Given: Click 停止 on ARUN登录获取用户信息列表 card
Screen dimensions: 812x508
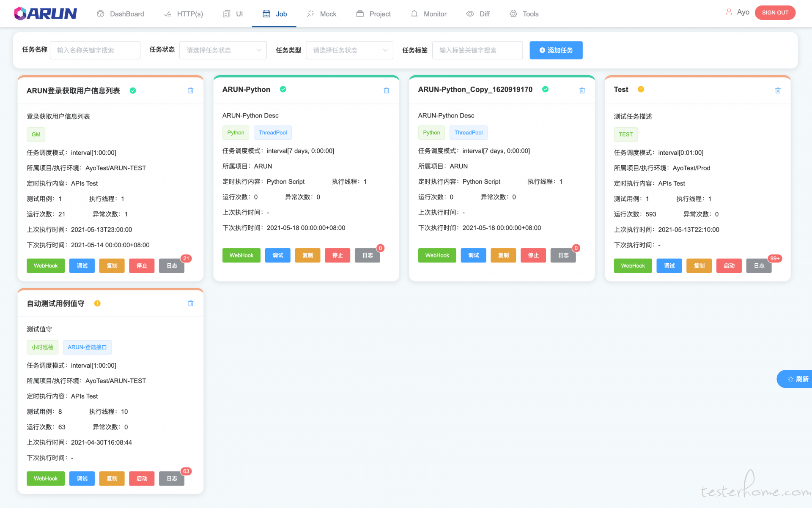Looking at the screenshot, I should 142,266.
